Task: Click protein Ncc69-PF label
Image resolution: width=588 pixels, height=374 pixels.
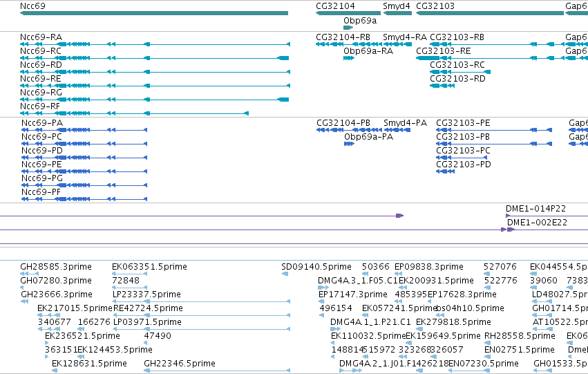Action: click(41, 192)
